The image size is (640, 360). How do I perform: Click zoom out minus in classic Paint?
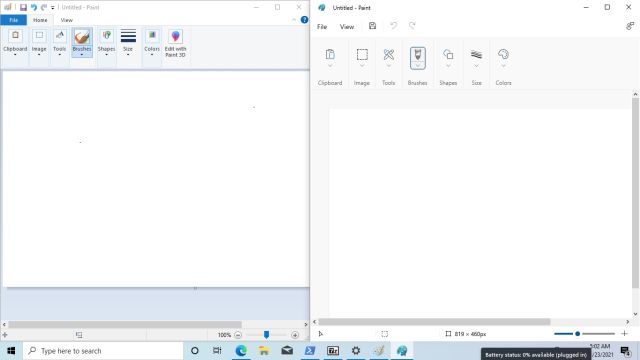(238, 335)
